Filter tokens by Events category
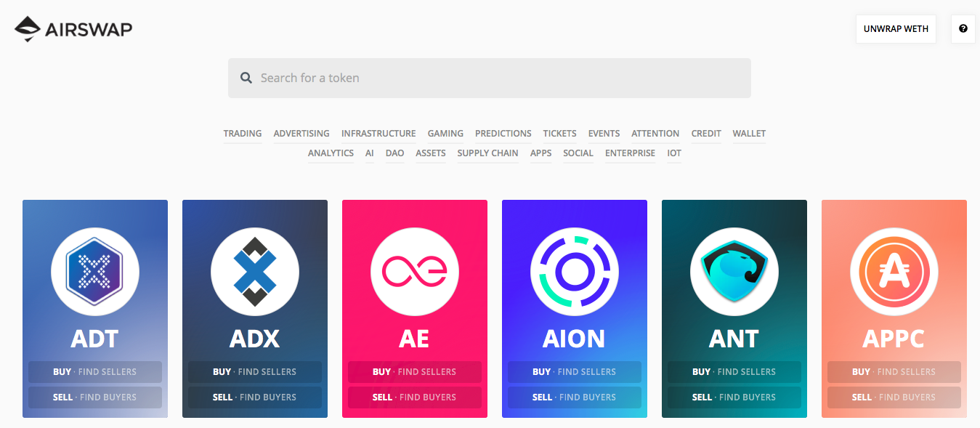 coord(604,134)
